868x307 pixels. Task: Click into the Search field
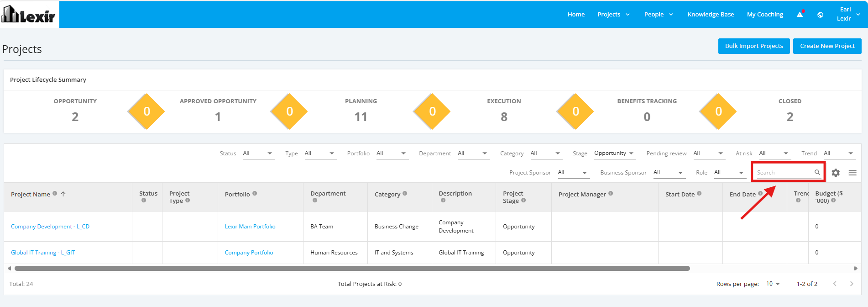click(784, 172)
